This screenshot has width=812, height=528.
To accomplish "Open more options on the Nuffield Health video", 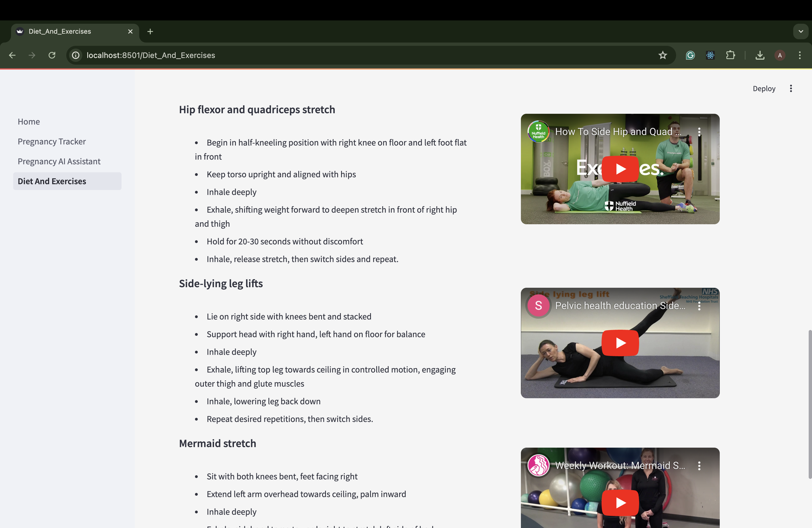I will (x=699, y=132).
